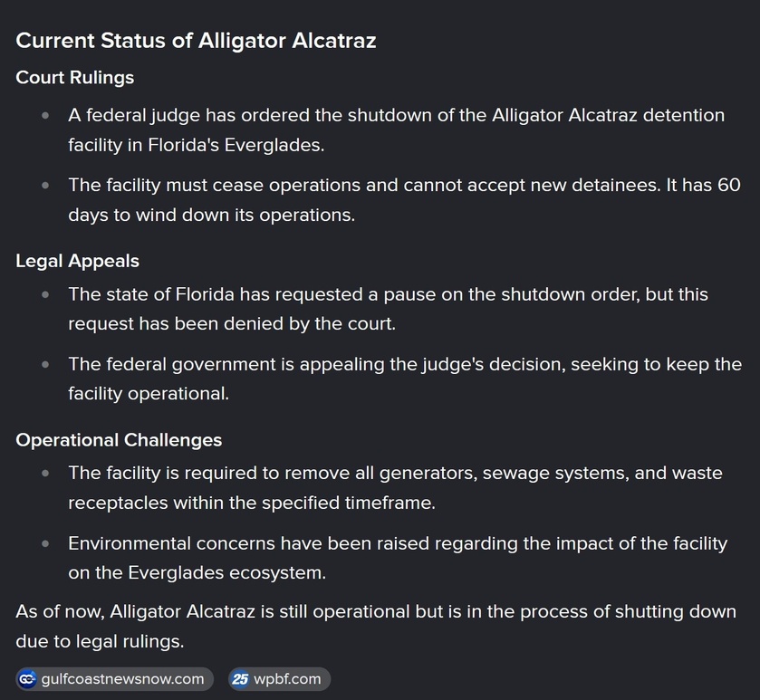This screenshot has height=700, width=760.
Task: Click the bullet dot before 'The state of Florida'
Action: (x=45, y=294)
